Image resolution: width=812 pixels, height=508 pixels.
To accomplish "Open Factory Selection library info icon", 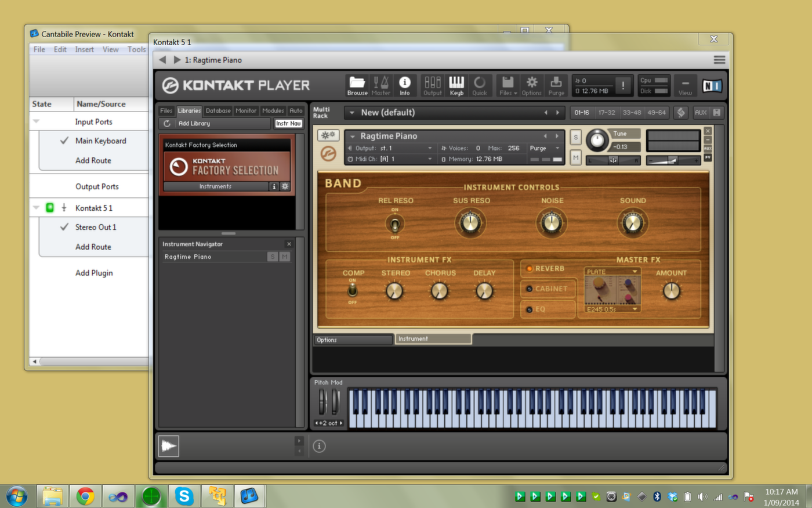I will [274, 186].
